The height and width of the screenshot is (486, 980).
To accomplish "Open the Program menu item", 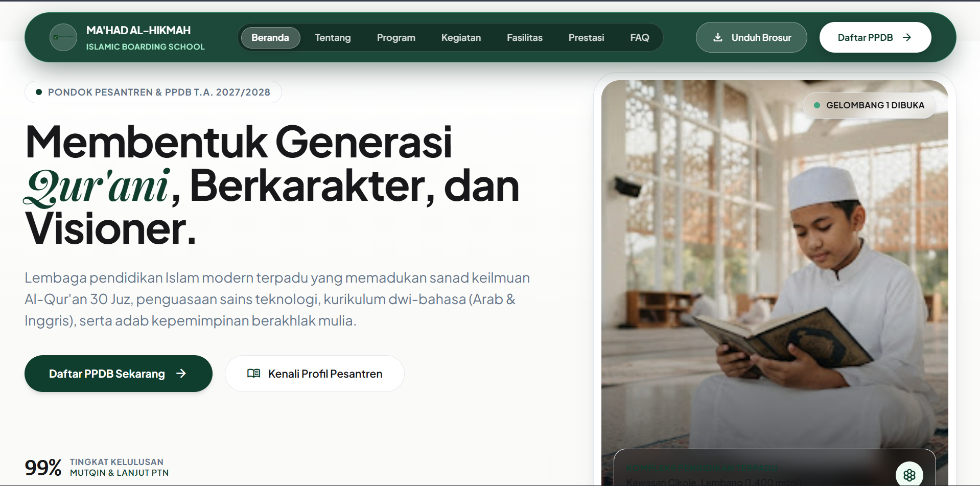I will tap(396, 38).
